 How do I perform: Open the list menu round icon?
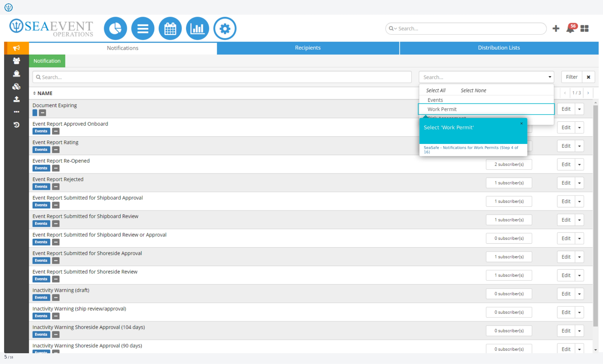[143, 29]
